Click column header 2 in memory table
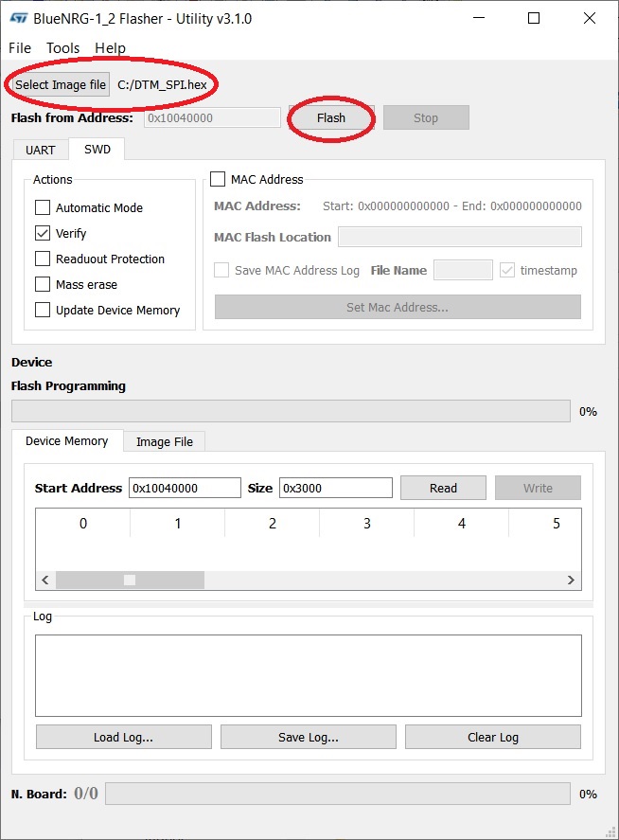Screen dimensions: 619x840 click(272, 524)
